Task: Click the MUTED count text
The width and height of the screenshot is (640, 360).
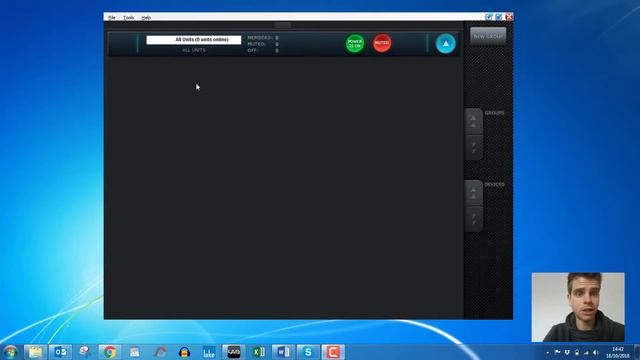Action: [263, 44]
